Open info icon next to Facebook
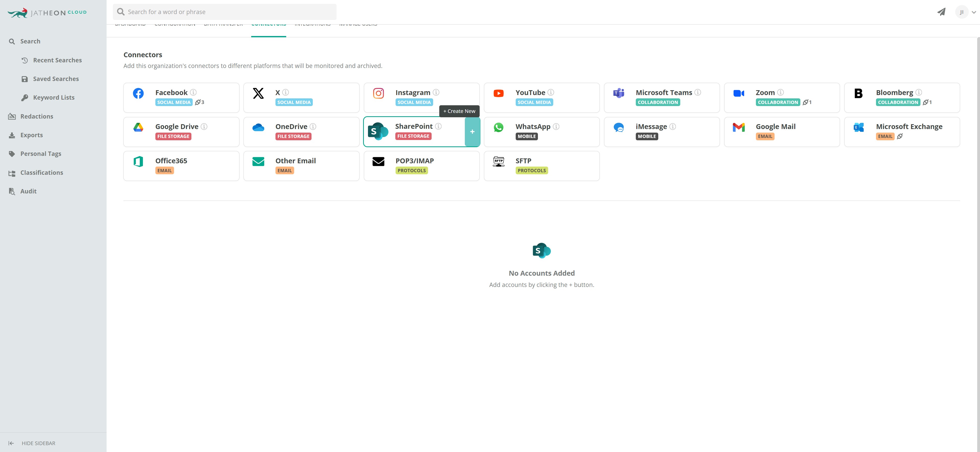 (x=193, y=92)
